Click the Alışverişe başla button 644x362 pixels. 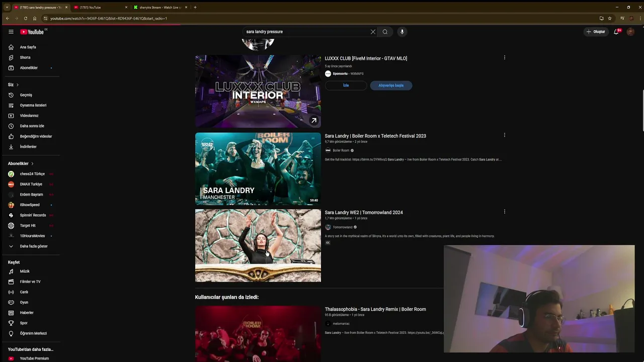pos(391,85)
